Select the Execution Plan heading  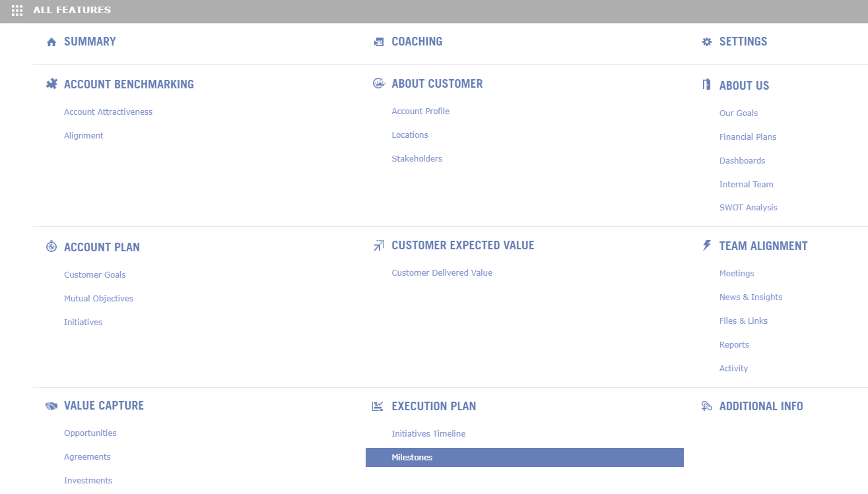tap(434, 406)
